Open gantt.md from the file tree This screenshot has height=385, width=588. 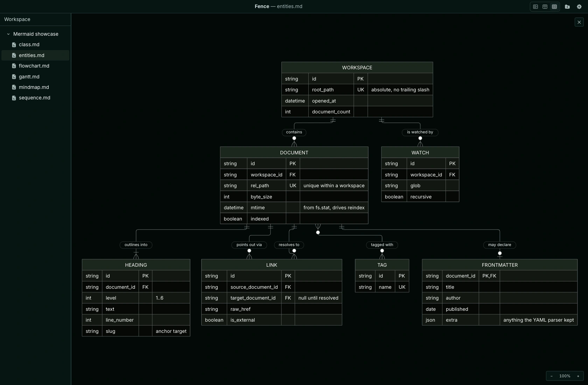tap(35, 77)
